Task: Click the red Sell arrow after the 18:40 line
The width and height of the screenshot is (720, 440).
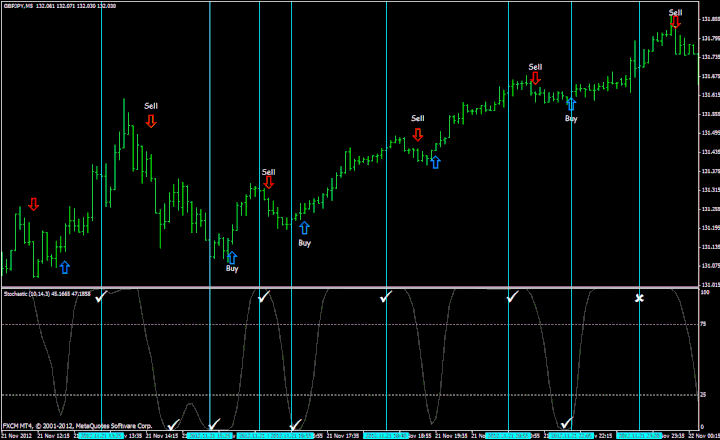Action: (x=417, y=135)
